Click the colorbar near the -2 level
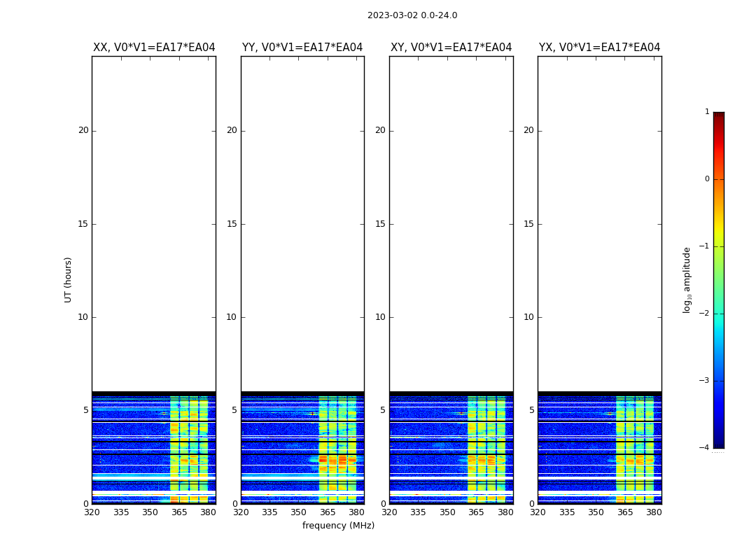Image resolution: width=735 pixels, height=560 pixels. tap(719, 313)
